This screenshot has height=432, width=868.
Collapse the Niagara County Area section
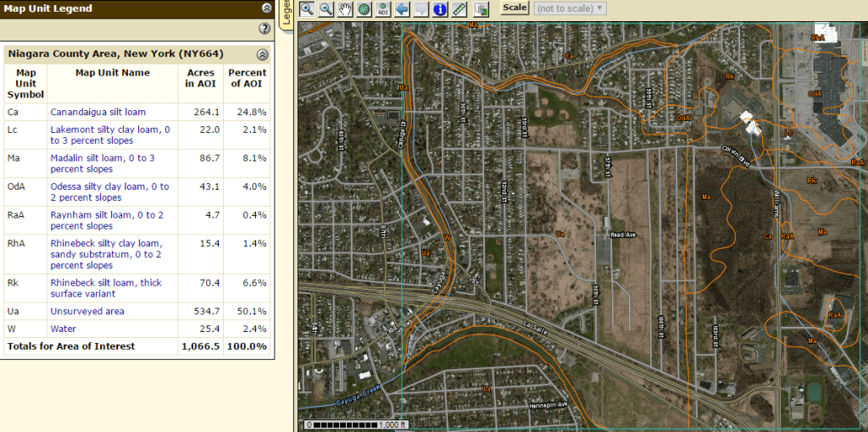(x=262, y=54)
